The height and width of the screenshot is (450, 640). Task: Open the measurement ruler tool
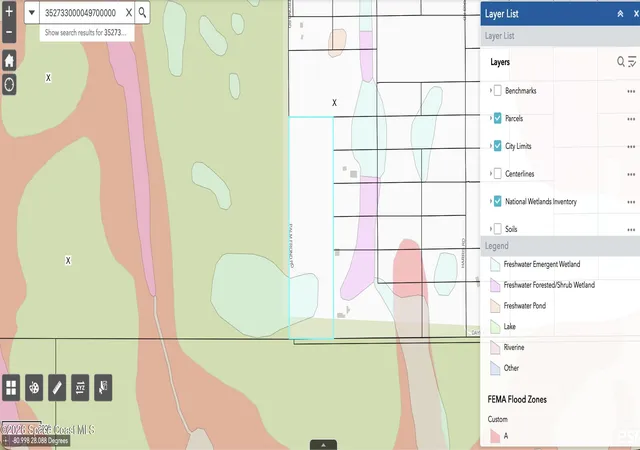point(57,387)
